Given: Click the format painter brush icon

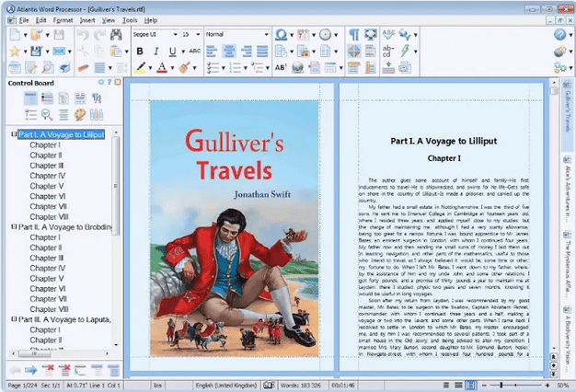Looking at the screenshot, I should point(184,67).
